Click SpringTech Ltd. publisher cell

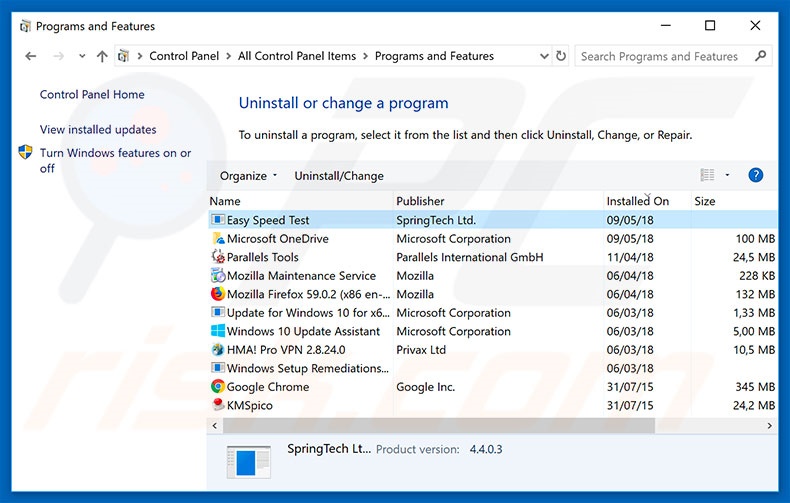pos(436,220)
